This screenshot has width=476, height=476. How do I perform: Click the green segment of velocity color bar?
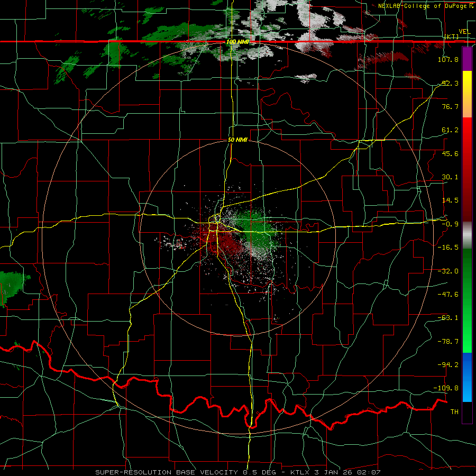click(467, 300)
